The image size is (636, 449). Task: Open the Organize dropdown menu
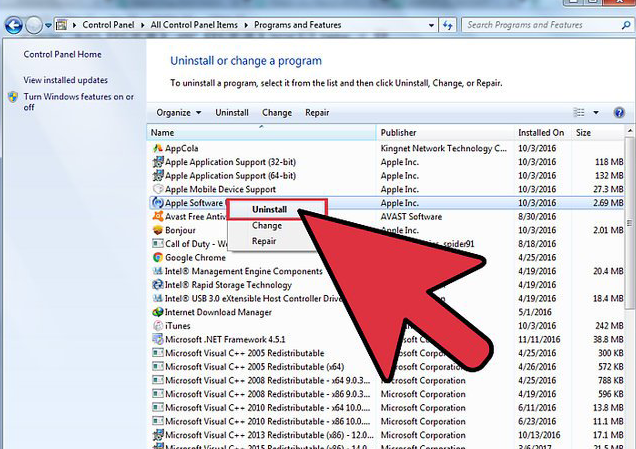coord(178,113)
